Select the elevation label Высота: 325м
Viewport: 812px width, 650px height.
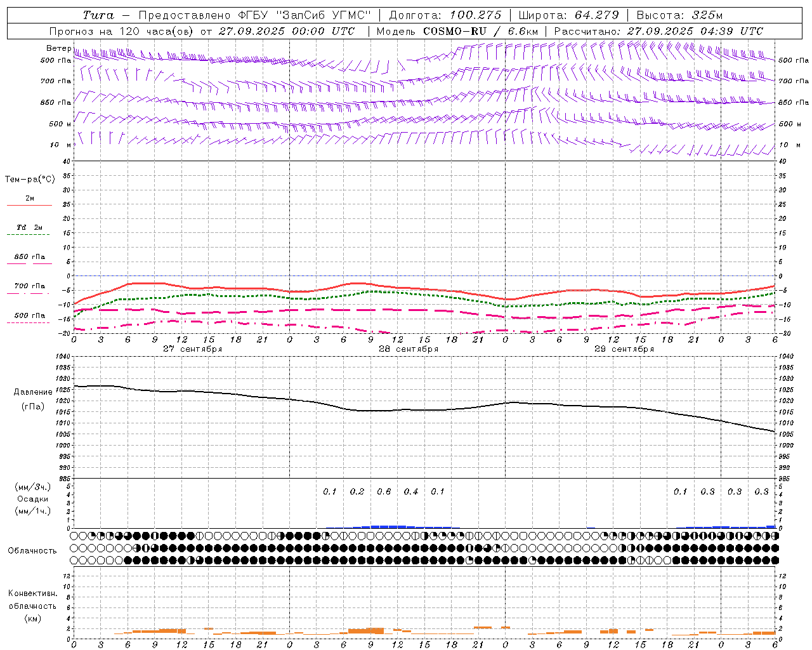(679, 15)
